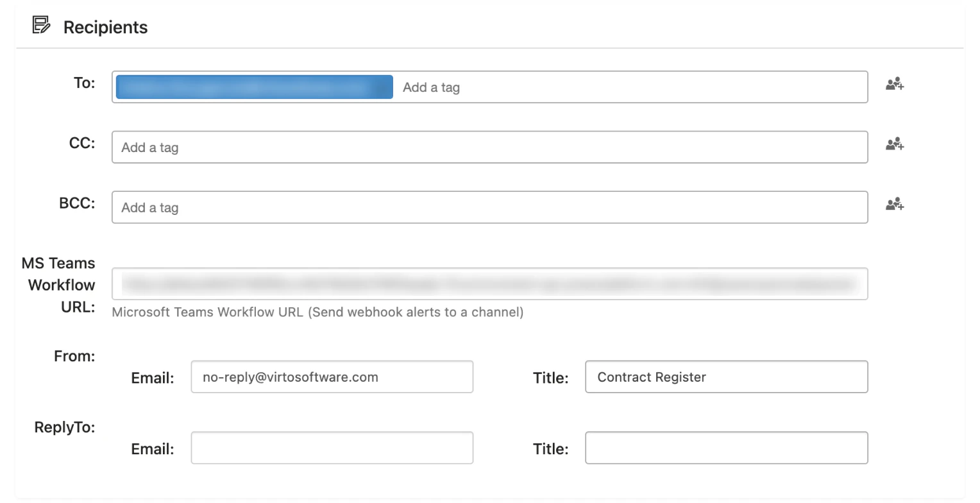
Task: Click the 'From:' label
Action: [74, 356]
